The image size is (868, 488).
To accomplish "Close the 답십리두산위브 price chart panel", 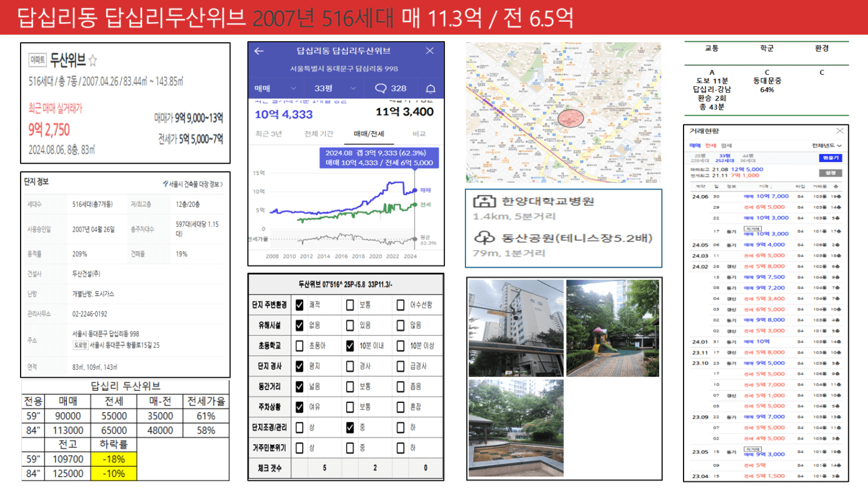I will pos(430,51).
